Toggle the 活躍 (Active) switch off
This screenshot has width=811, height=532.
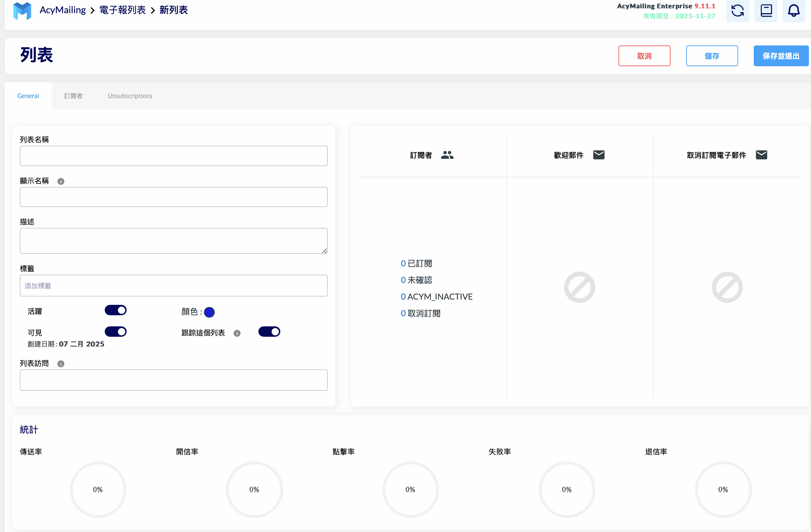point(116,309)
